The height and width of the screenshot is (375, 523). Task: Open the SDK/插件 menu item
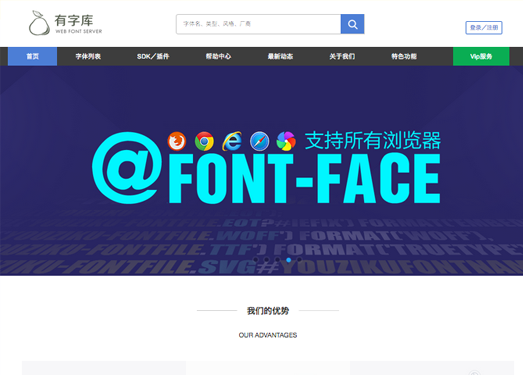pyautogui.click(x=153, y=56)
